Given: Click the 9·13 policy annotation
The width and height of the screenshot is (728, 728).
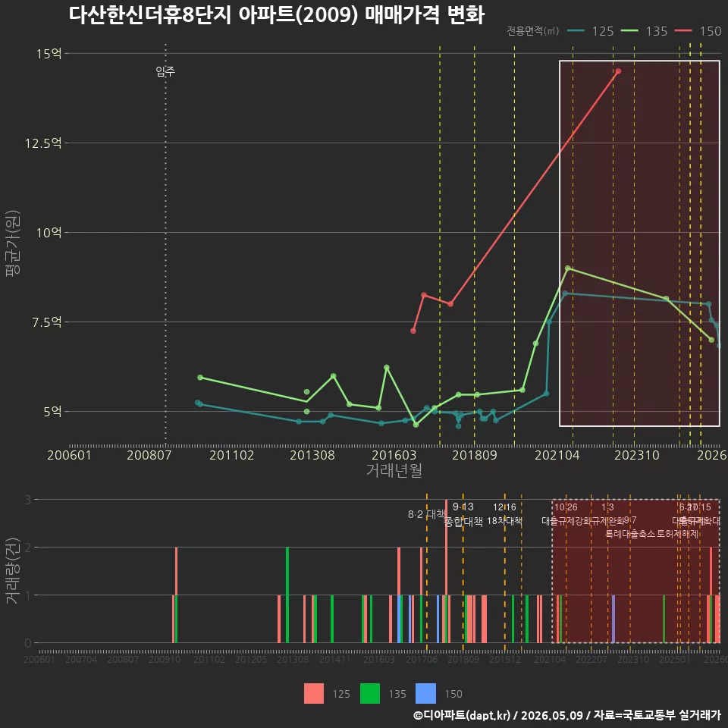Looking at the screenshot, I should 463,507.
